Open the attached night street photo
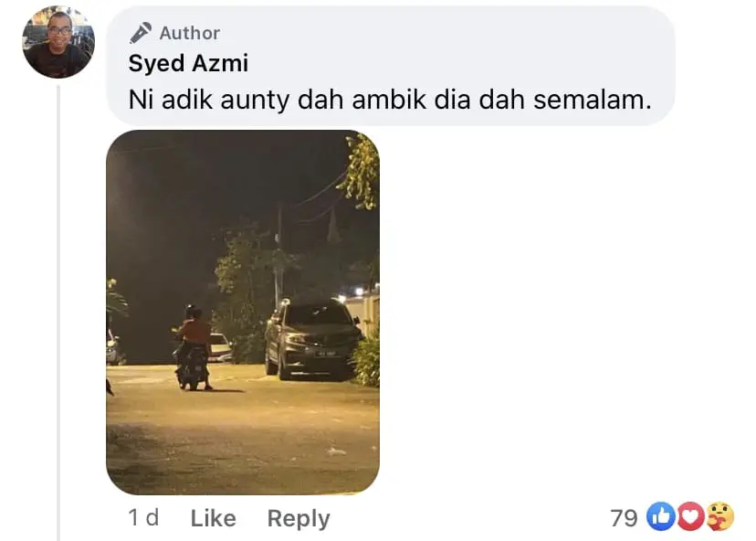The width and height of the screenshot is (756, 541). [243, 313]
